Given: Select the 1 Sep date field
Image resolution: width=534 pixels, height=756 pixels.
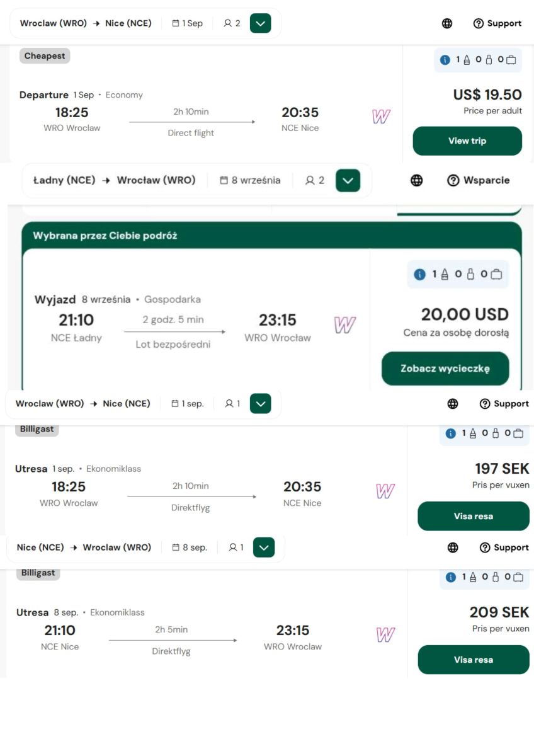Looking at the screenshot, I should (x=188, y=23).
